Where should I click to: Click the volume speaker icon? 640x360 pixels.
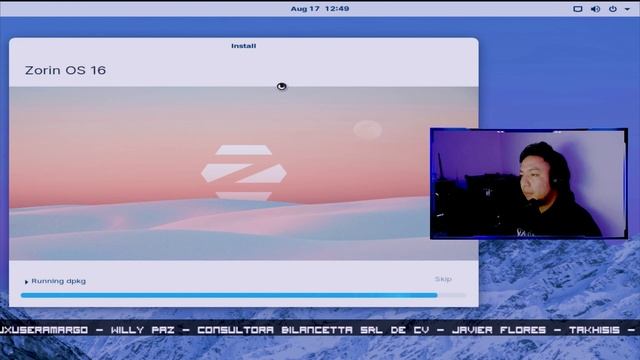coord(596,9)
